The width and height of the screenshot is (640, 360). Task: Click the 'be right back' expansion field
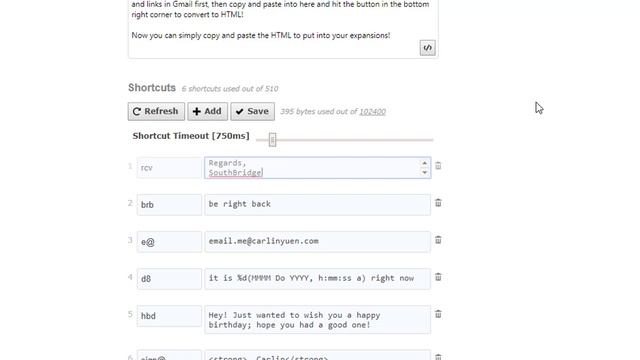pyautogui.click(x=318, y=204)
